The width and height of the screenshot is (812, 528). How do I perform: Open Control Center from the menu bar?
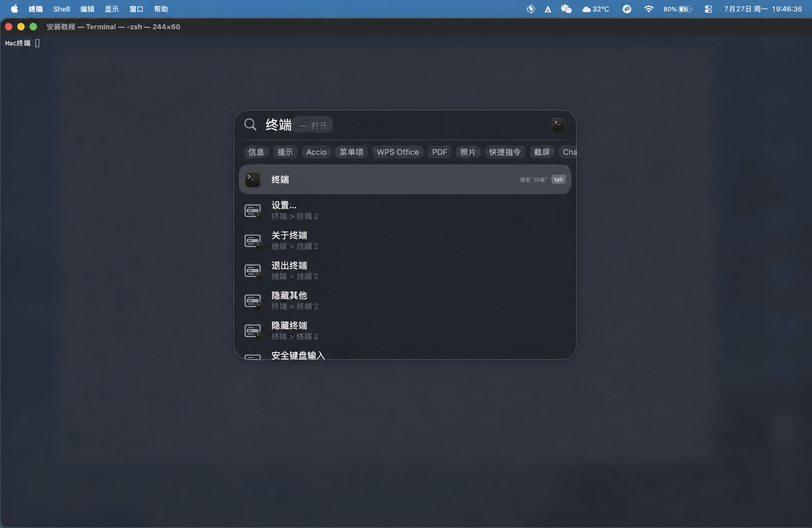tap(708, 9)
